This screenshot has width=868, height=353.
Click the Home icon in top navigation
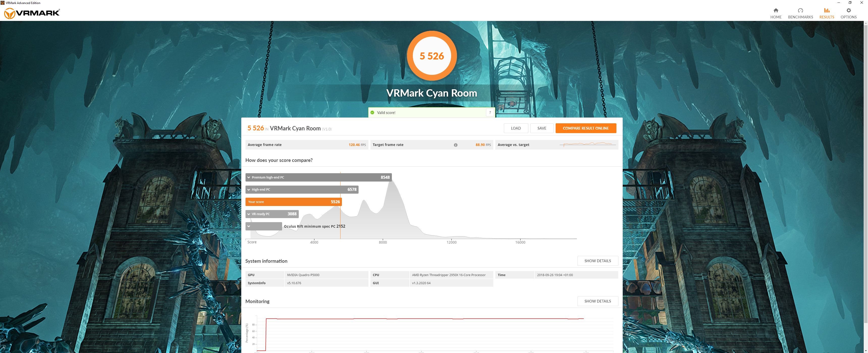(776, 10)
